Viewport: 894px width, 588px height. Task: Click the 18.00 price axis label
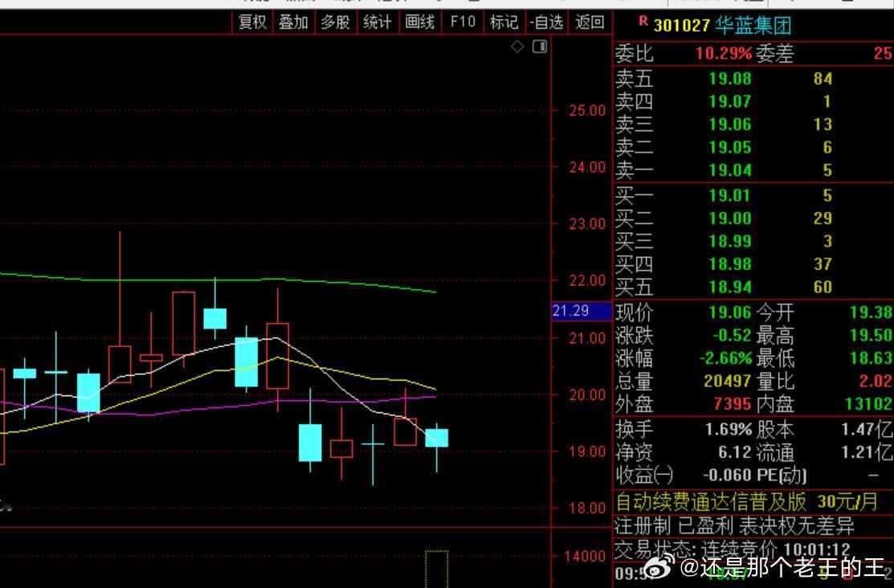(x=587, y=508)
